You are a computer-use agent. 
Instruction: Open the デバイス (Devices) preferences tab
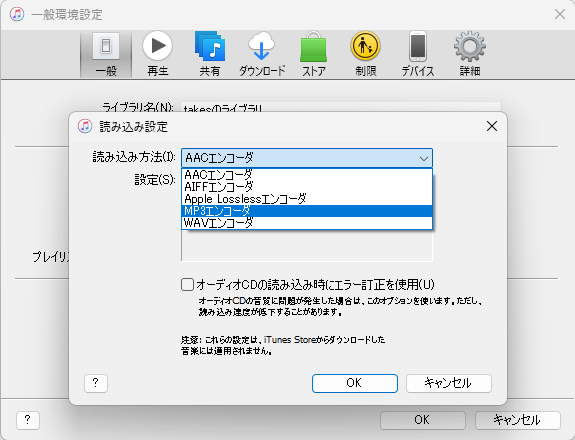click(418, 54)
